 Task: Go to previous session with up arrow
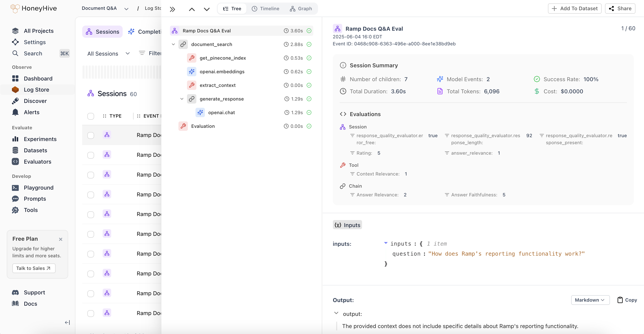[x=192, y=9]
